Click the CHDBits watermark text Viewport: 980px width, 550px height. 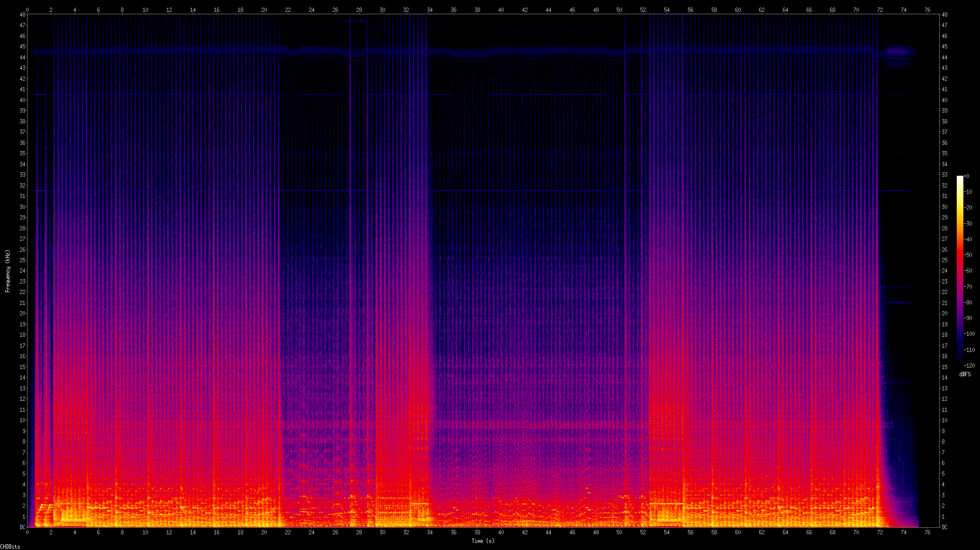(10, 547)
